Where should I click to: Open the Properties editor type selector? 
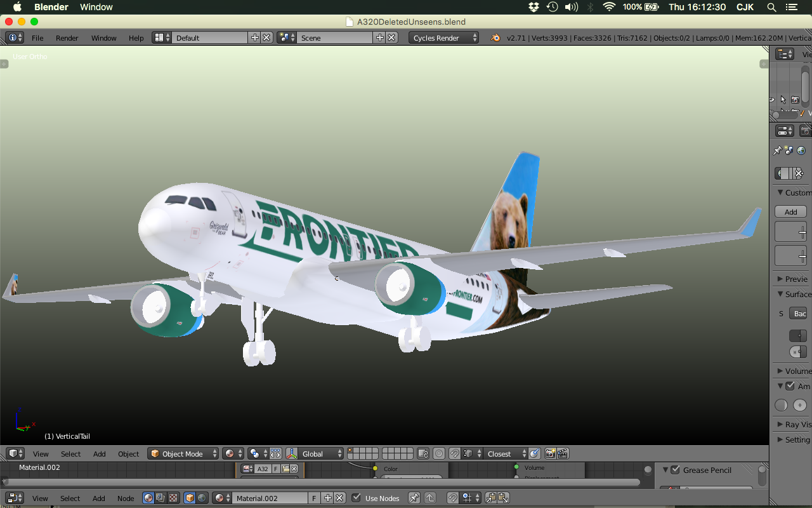[x=785, y=131]
